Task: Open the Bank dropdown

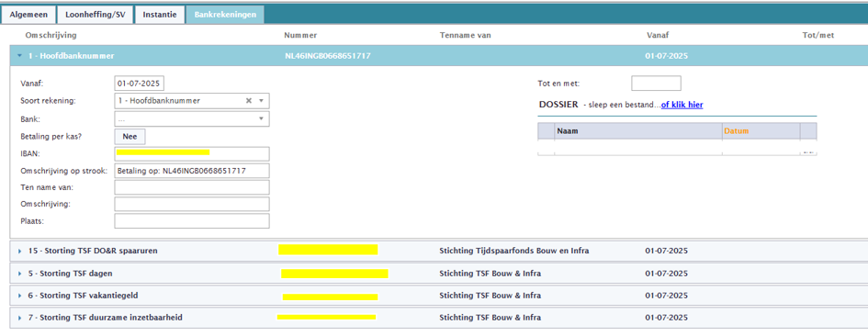Action: [x=192, y=118]
